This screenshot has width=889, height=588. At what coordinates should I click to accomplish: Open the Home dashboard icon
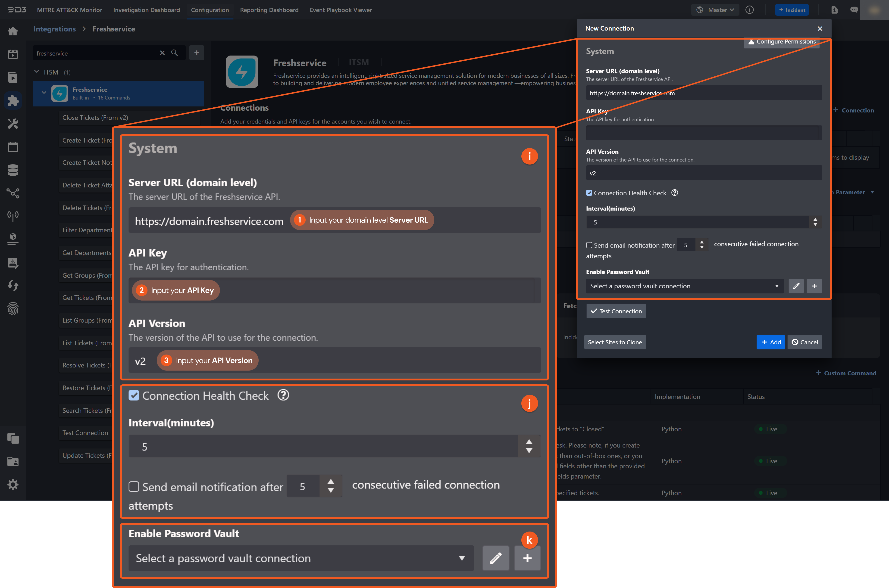pyautogui.click(x=13, y=31)
